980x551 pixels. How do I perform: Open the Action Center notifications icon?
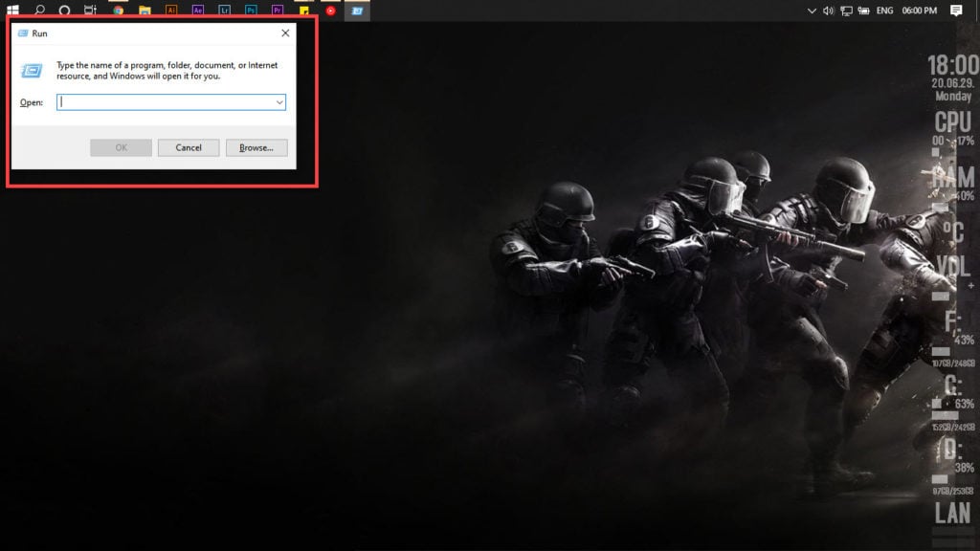(x=956, y=11)
